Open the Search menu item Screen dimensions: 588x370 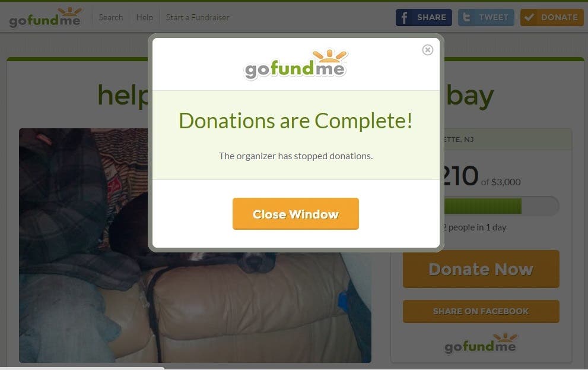click(x=110, y=17)
